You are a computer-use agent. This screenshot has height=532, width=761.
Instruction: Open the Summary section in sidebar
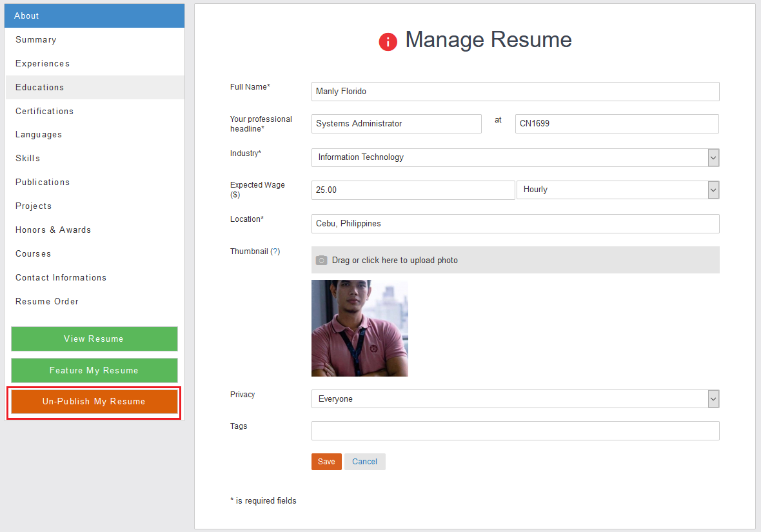[36, 40]
